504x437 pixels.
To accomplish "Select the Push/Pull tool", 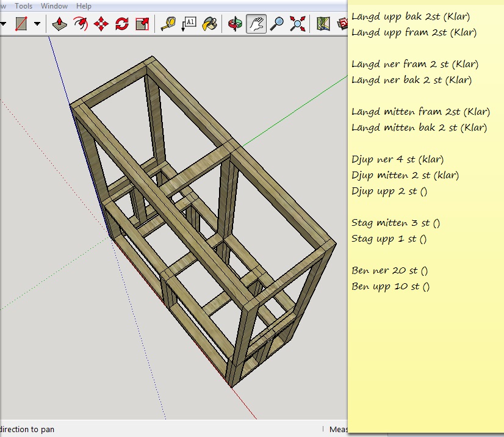I will click(x=59, y=24).
